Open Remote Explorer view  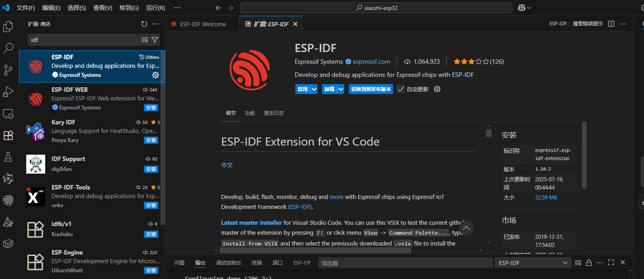(x=8, y=113)
